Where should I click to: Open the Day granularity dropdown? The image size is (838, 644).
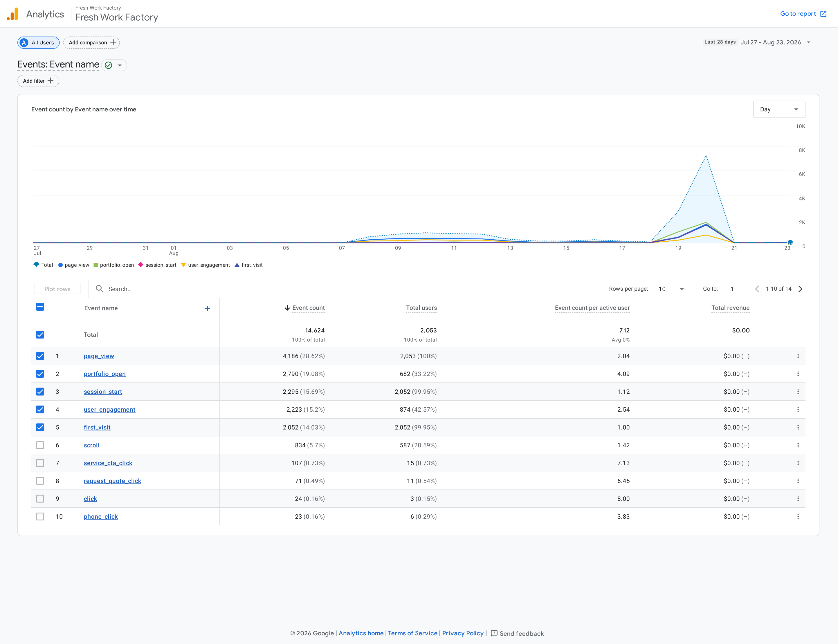778,109
